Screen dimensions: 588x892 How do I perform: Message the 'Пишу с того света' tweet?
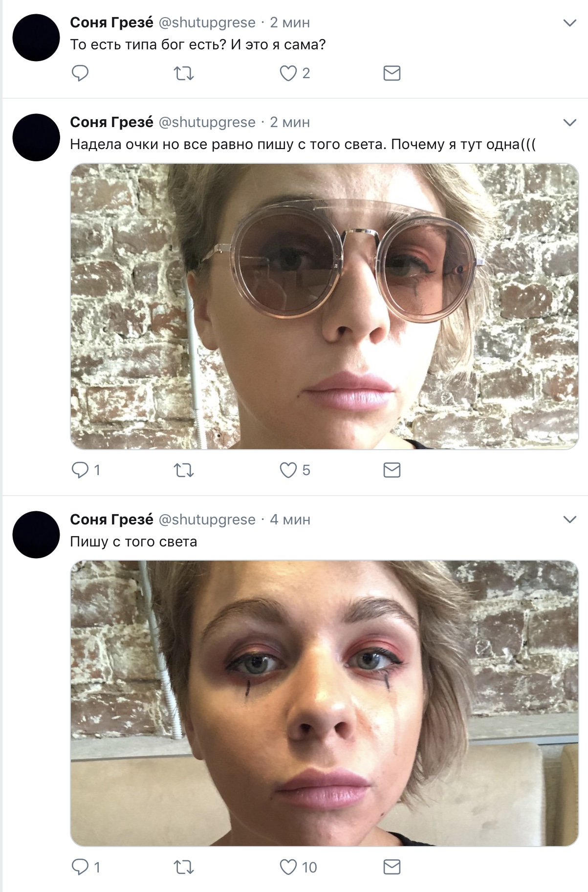[392, 867]
